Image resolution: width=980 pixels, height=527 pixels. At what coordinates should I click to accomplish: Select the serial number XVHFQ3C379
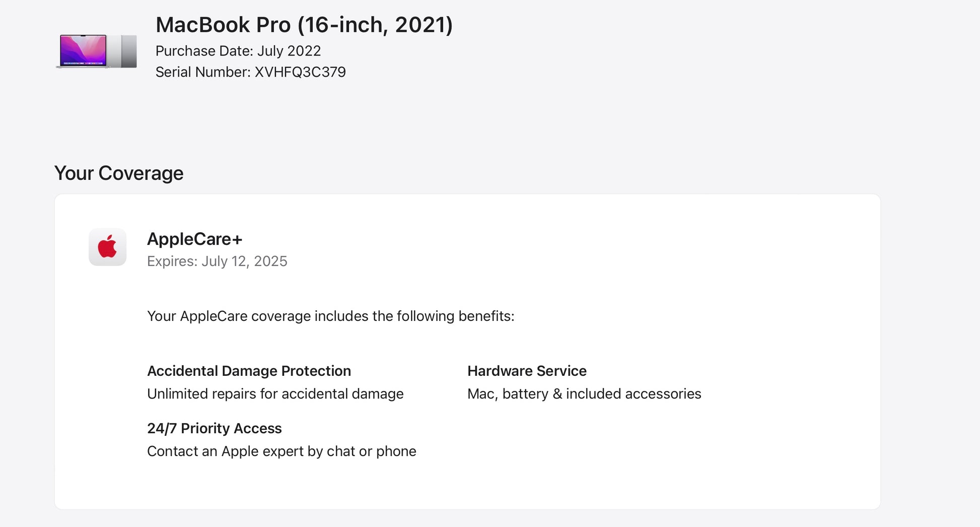(300, 72)
